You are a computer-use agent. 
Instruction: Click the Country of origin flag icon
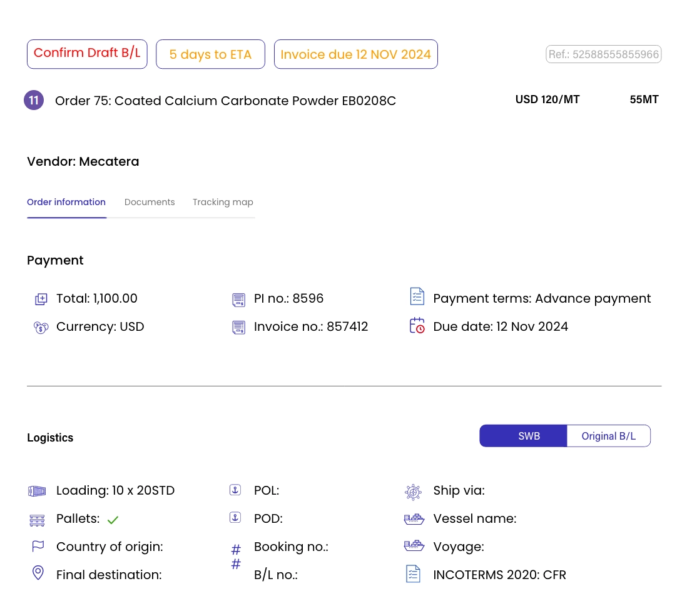38,546
